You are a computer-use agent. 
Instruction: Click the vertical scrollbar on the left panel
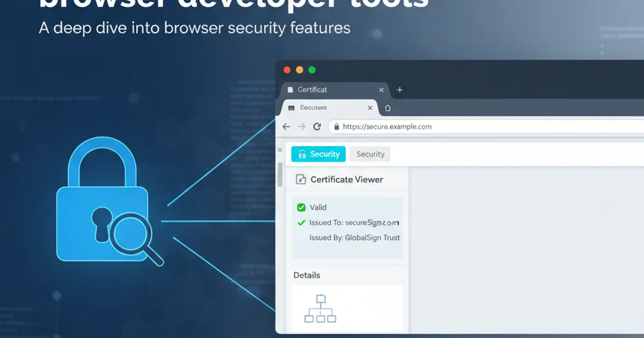280,174
